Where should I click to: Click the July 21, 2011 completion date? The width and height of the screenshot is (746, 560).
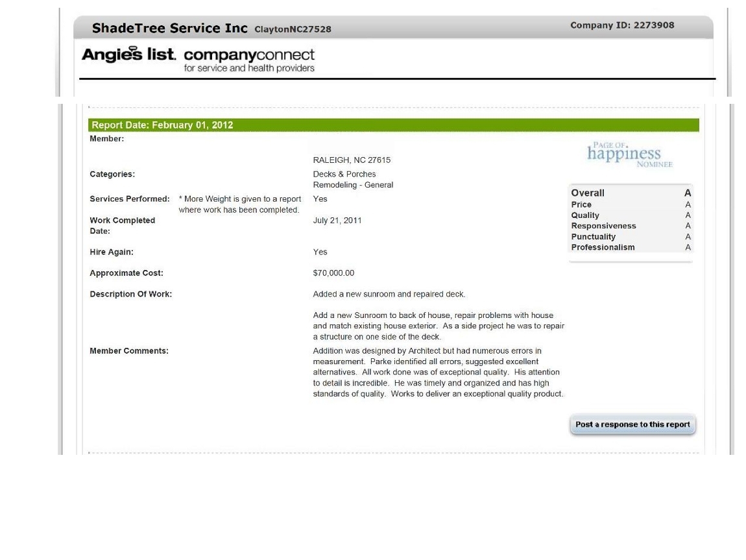point(337,221)
